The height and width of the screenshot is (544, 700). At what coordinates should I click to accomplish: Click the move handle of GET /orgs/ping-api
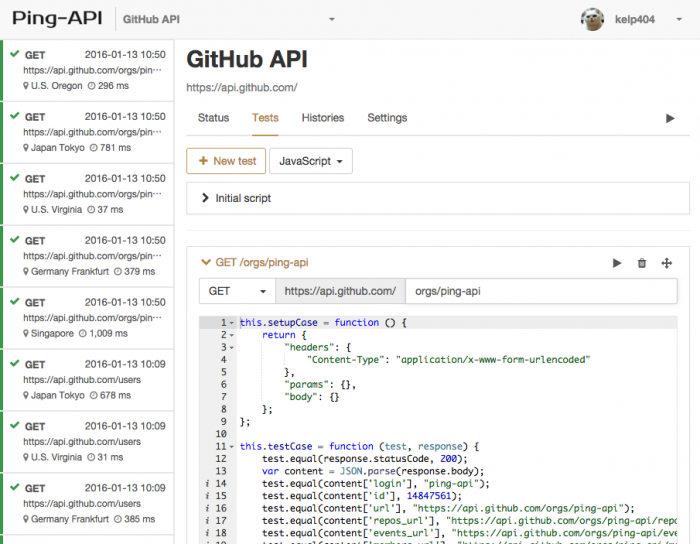(667, 263)
